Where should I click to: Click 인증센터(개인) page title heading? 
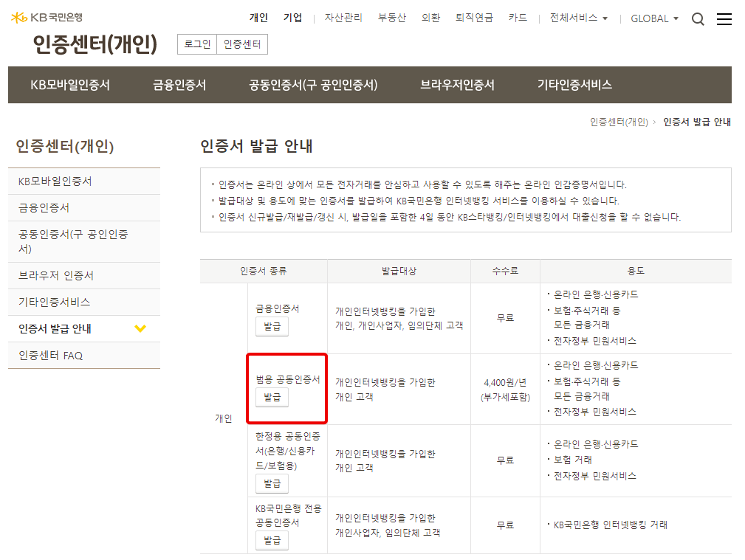tap(95, 44)
